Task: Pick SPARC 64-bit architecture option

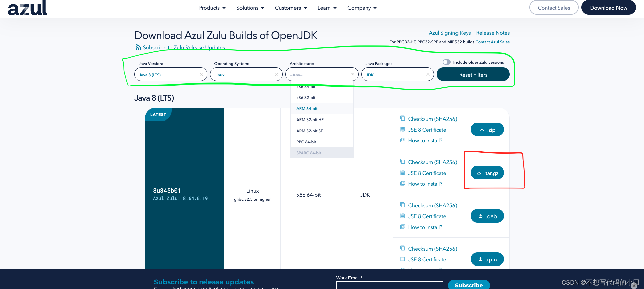Action: tap(322, 153)
